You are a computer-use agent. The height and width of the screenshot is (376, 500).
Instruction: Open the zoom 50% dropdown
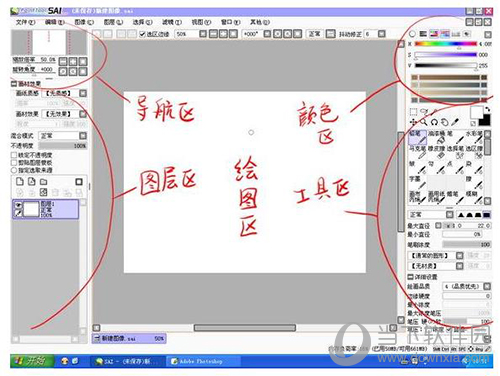coord(203,34)
